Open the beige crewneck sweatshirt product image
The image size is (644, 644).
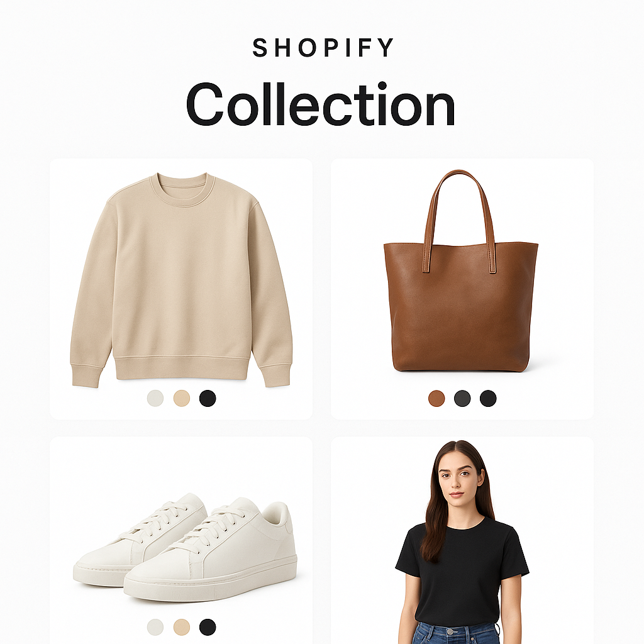tap(181, 280)
